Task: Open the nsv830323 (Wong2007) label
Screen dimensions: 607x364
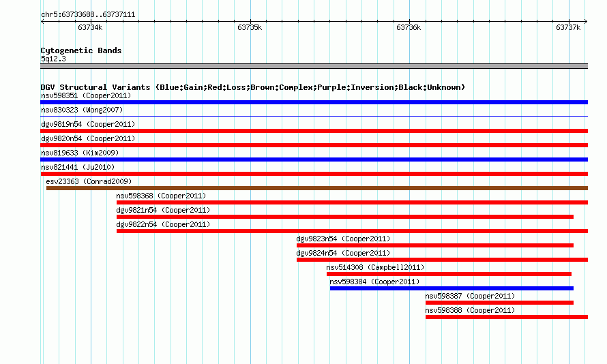Action: (82, 110)
